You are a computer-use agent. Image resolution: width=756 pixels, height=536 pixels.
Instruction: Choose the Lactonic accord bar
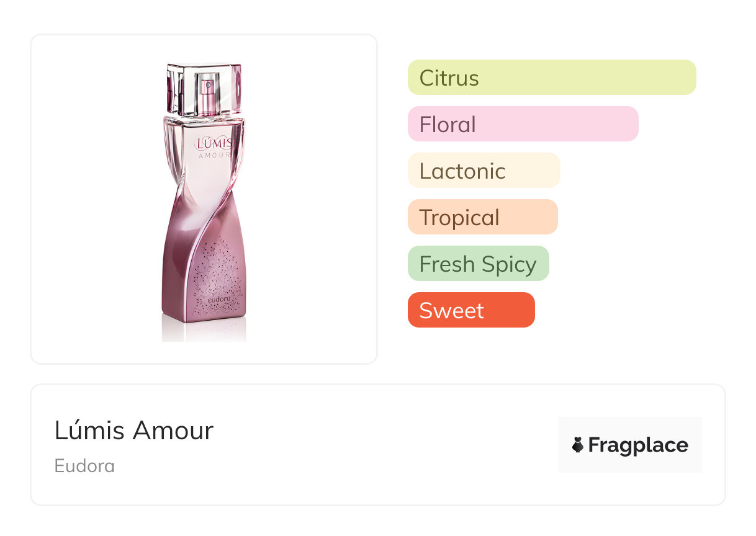(484, 171)
